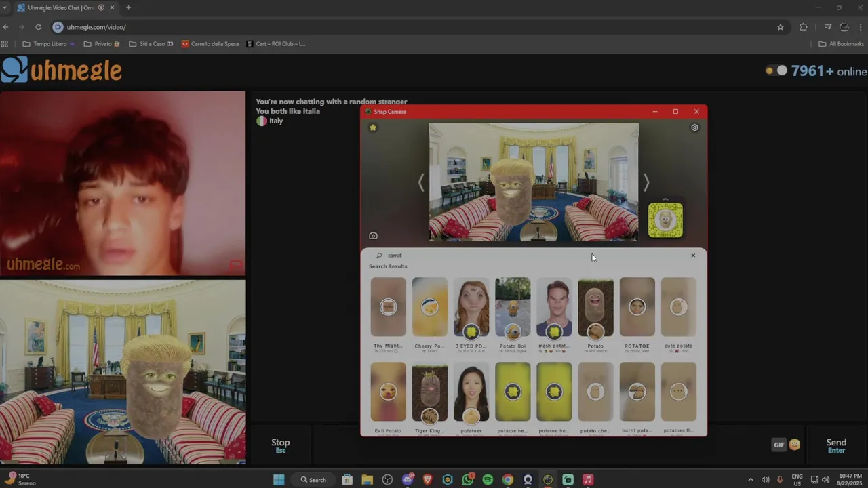Open Brave browser from taskbar
Image resolution: width=868 pixels, height=488 pixels.
pos(427,480)
